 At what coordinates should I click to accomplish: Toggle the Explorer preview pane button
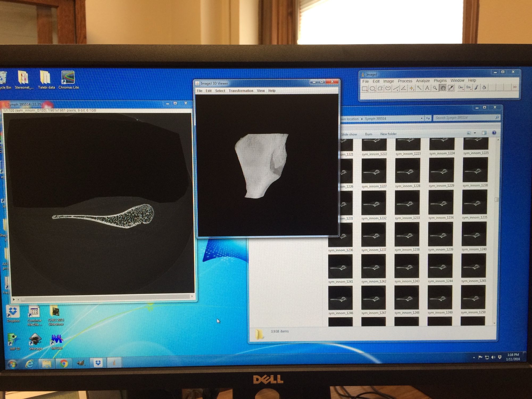[x=484, y=133]
